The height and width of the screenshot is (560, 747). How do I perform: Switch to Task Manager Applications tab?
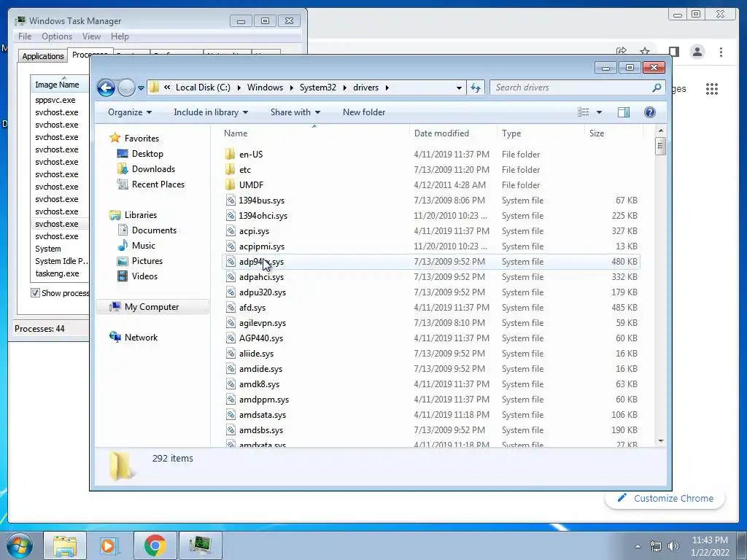click(x=43, y=56)
